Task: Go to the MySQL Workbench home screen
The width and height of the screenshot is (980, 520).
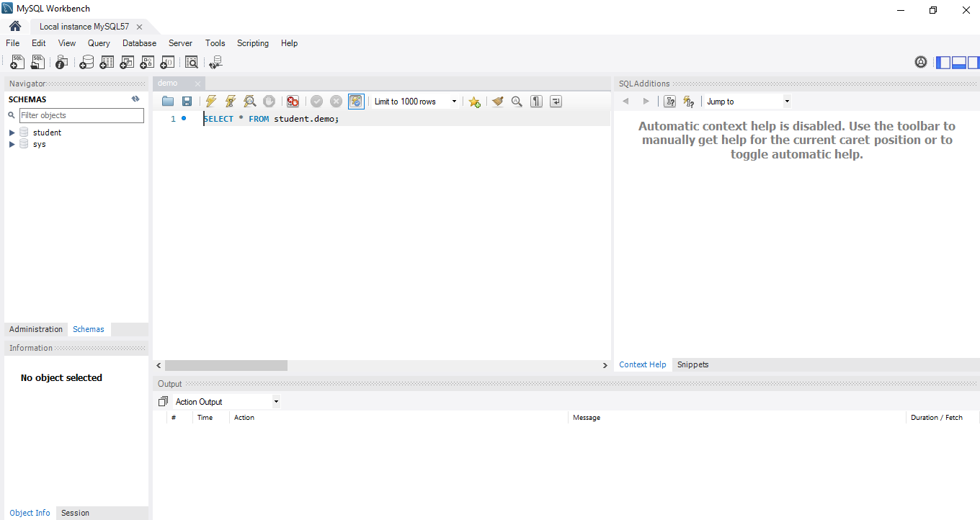Action: click(x=15, y=27)
